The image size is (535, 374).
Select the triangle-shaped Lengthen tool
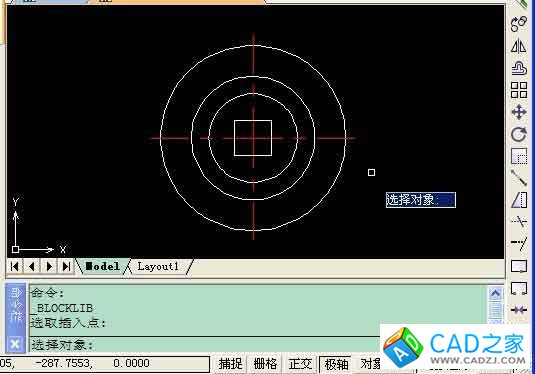click(x=519, y=200)
